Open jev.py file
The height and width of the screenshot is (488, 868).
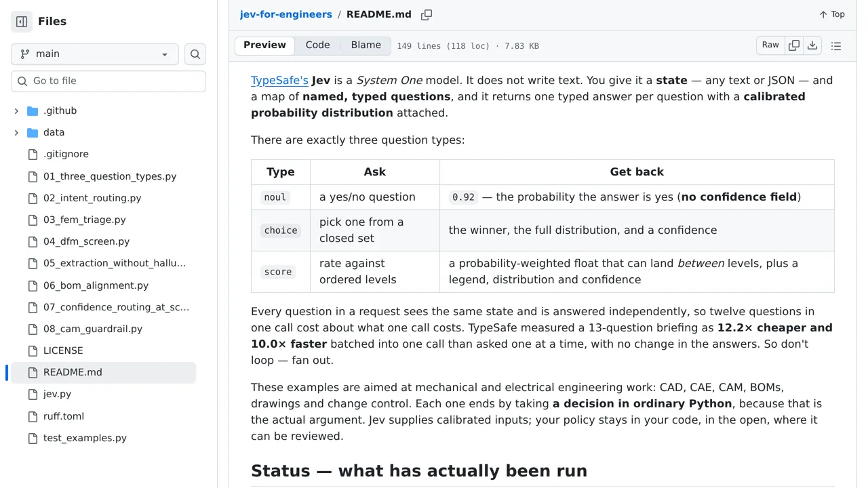pyautogui.click(x=57, y=394)
